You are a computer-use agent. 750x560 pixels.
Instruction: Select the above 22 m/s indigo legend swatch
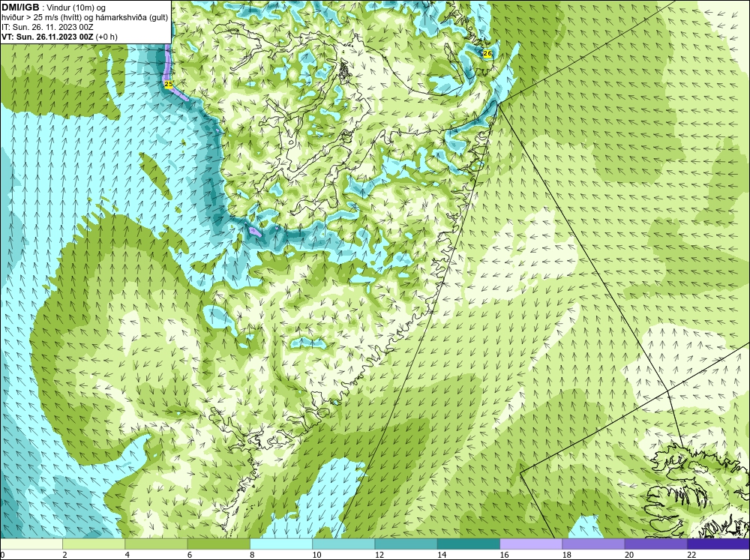pyautogui.click(x=718, y=544)
